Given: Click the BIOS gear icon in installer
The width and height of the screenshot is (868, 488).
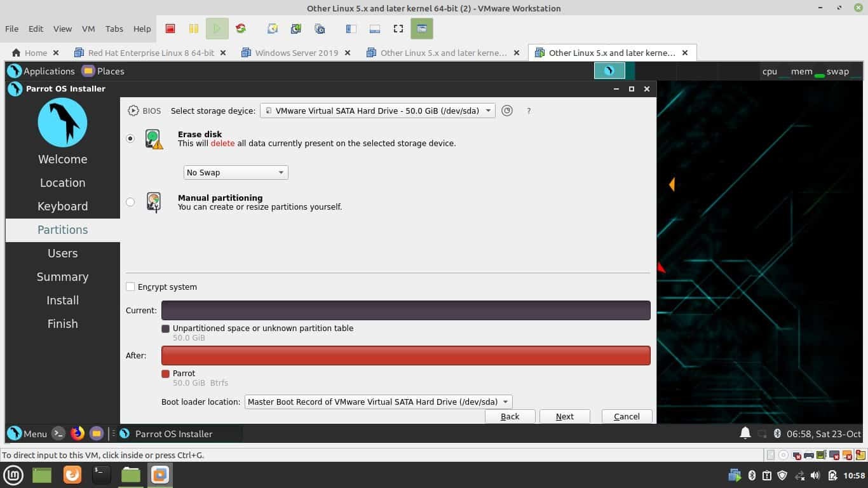Looking at the screenshot, I should tap(133, 111).
